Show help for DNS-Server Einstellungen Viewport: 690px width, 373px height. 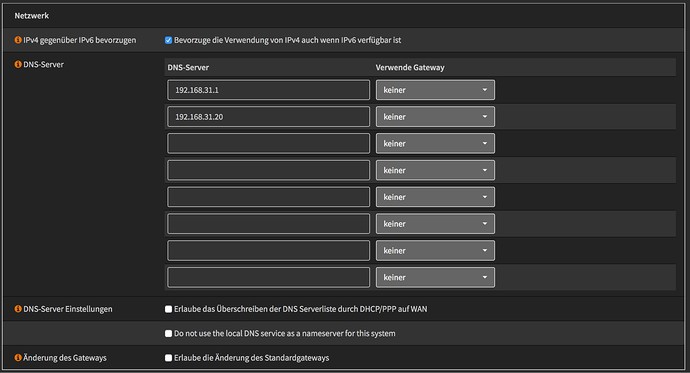[x=18, y=309]
